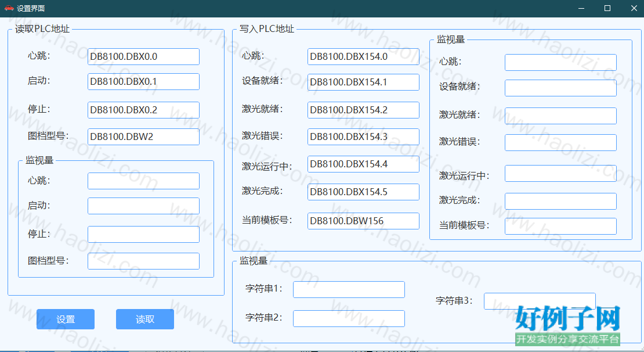Focus the 字符串2 input box
644x352 pixels.
tap(349, 319)
